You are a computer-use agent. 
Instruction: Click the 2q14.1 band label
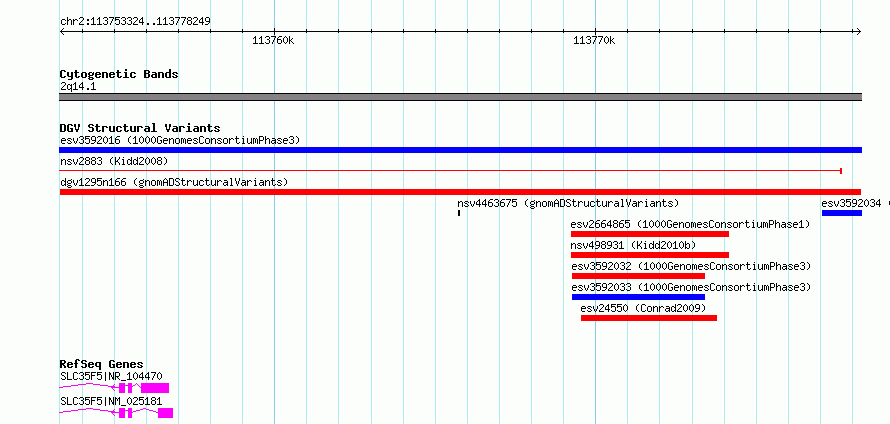click(78, 87)
